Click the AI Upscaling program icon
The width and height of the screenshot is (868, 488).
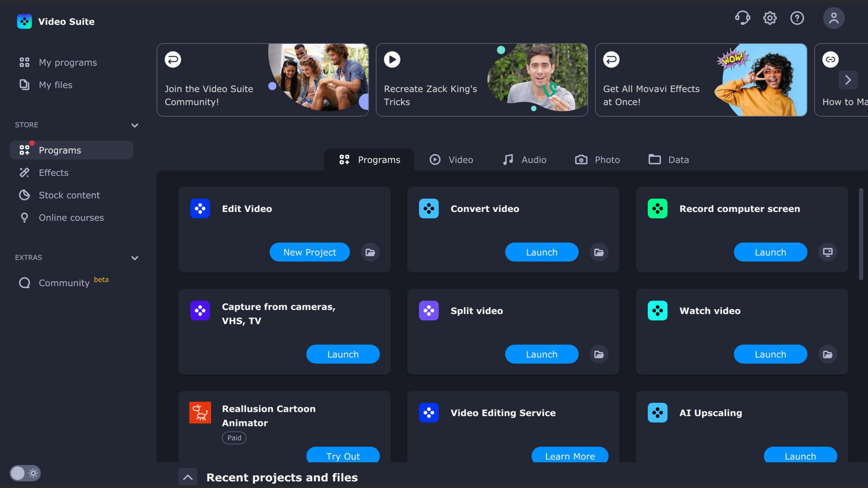tap(657, 413)
